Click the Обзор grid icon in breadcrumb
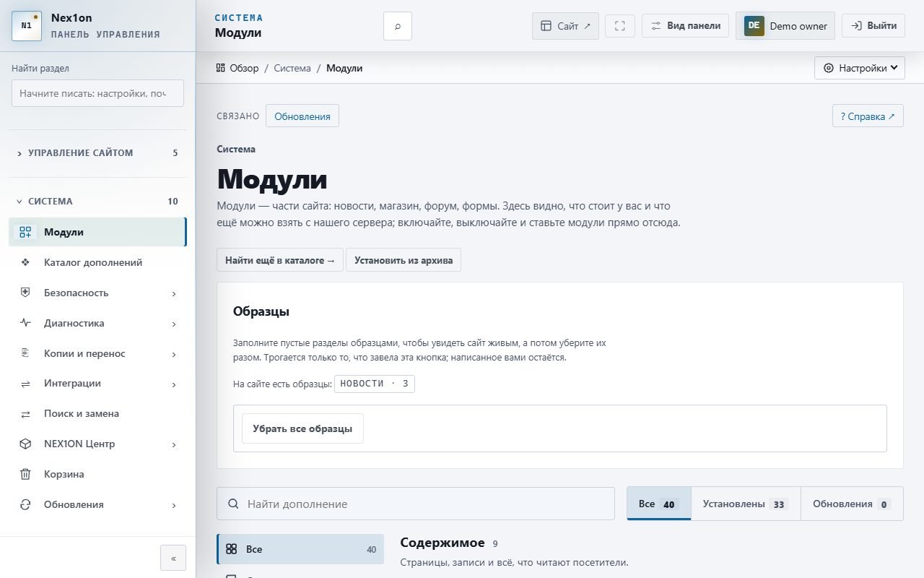The image size is (924, 578). [221, 68]
